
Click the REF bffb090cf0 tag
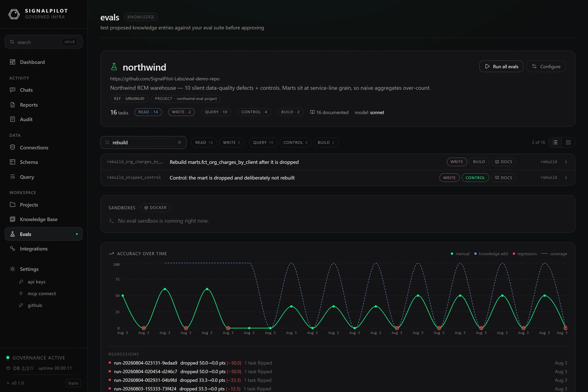pos(129,99)
